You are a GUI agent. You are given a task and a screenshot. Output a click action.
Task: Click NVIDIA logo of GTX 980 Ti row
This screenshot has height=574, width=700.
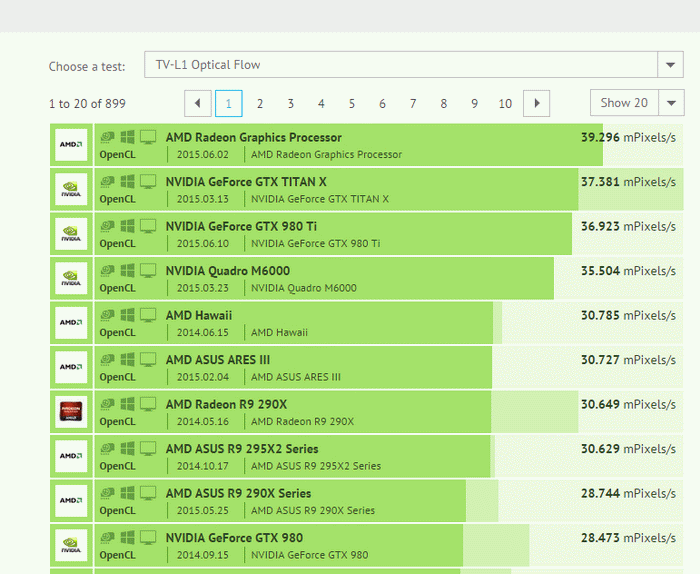click(71, 233)
